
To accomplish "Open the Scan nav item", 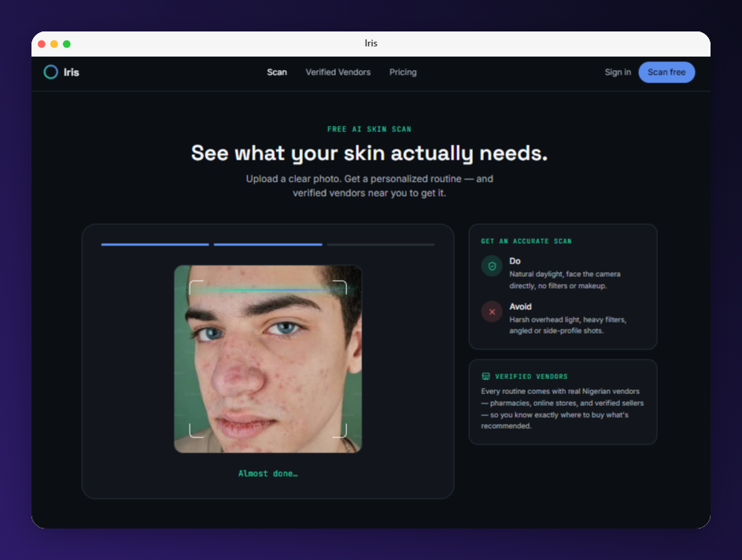I will (277, 72).
